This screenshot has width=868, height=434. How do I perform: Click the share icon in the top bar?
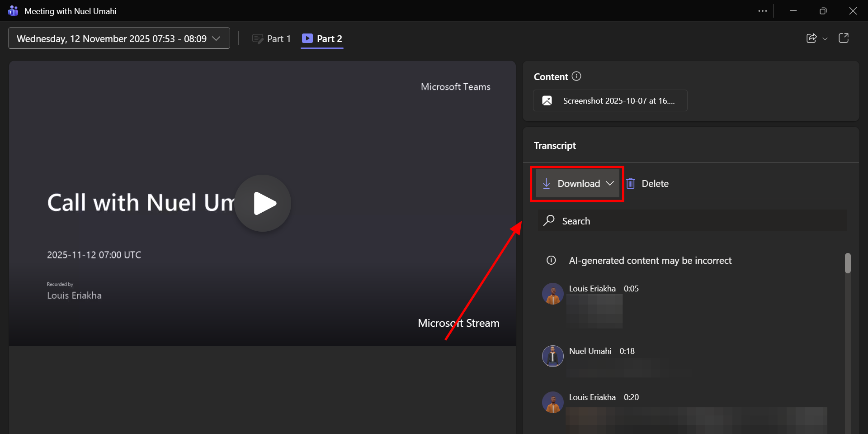[x=811, y=38]
